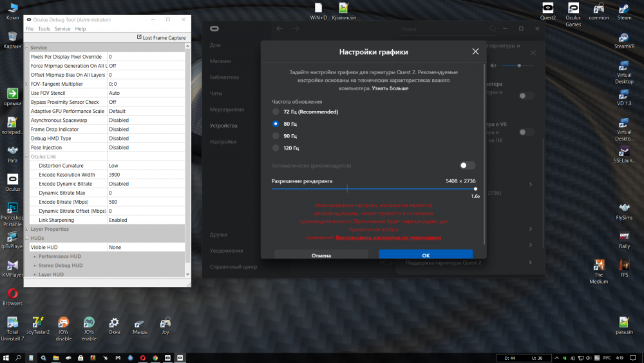
Task: Open the Help menu in Debug Tool
Action: 80,29
